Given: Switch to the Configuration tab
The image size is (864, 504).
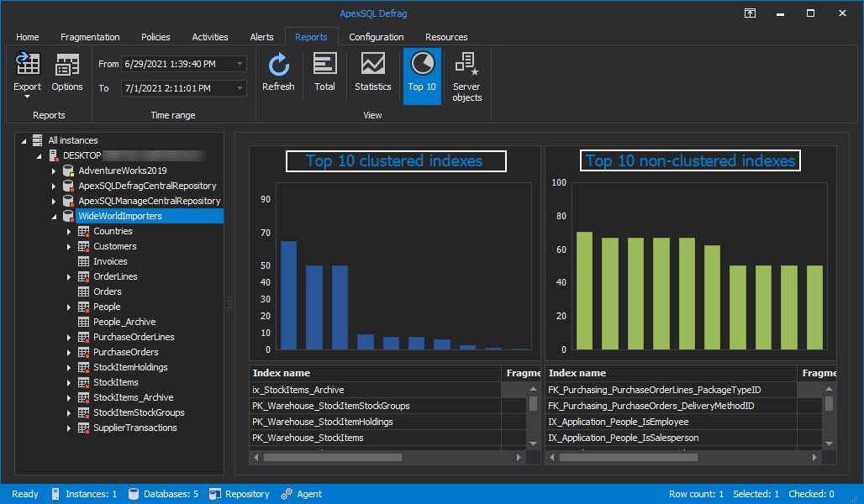Looking at the screenshot, I should (377, 37).
